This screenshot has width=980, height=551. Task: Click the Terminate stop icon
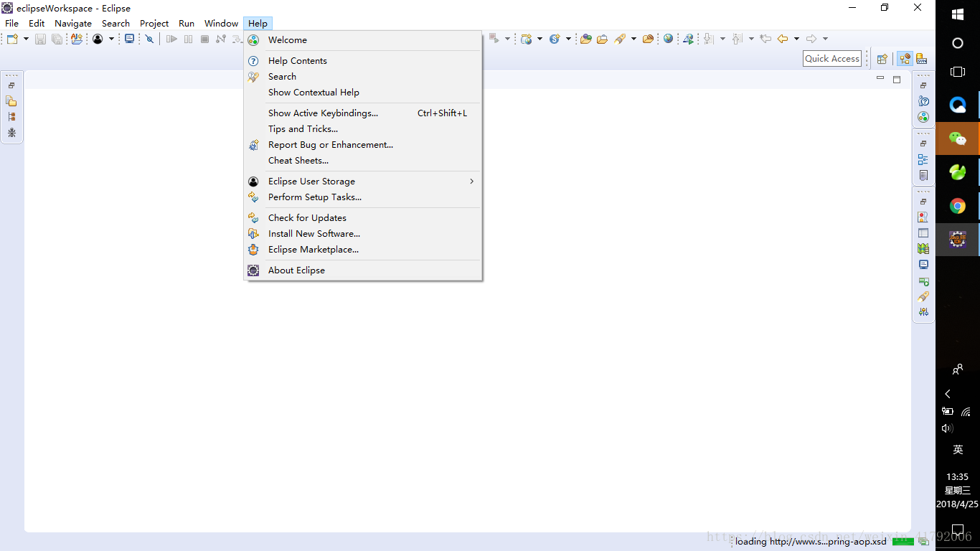tap(204, 39)
